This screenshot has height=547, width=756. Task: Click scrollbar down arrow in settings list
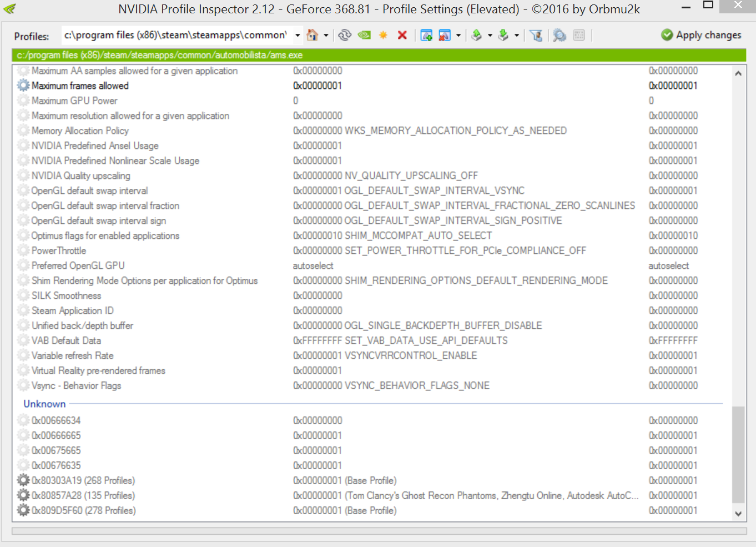(738, 514)
